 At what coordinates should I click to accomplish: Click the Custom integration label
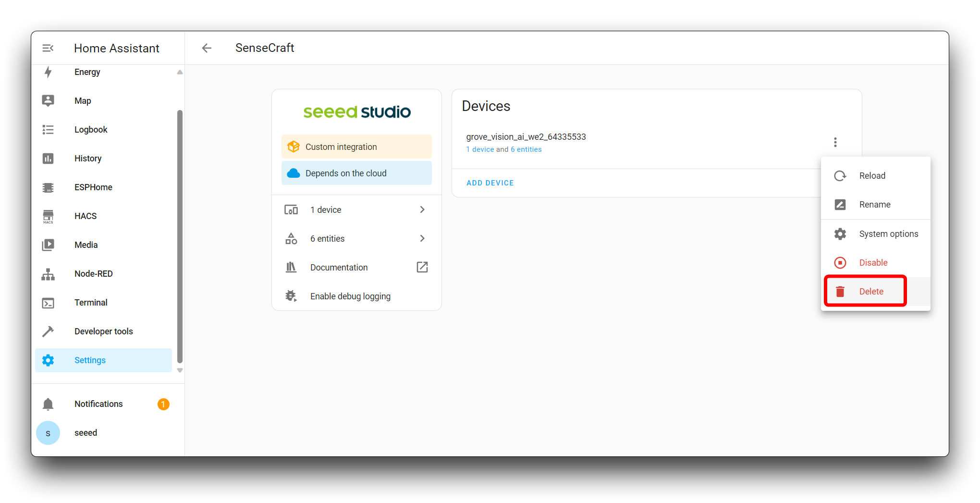point(341,147)
